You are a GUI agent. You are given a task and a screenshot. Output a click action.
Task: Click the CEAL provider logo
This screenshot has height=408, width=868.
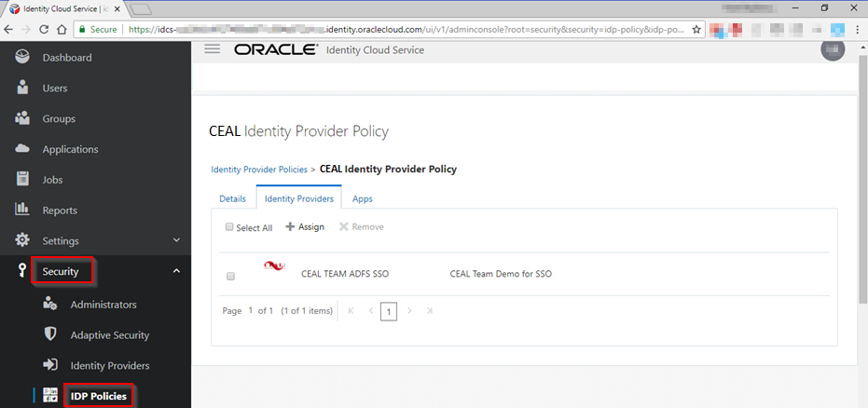point(274,265)
